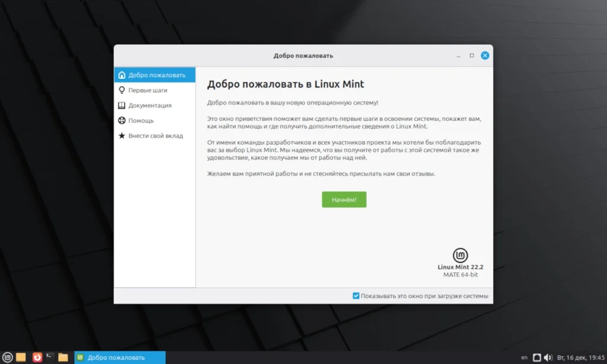
Task: Open the Linux Mint start menu
Action: pyautogui.click(x=7, y=357)
